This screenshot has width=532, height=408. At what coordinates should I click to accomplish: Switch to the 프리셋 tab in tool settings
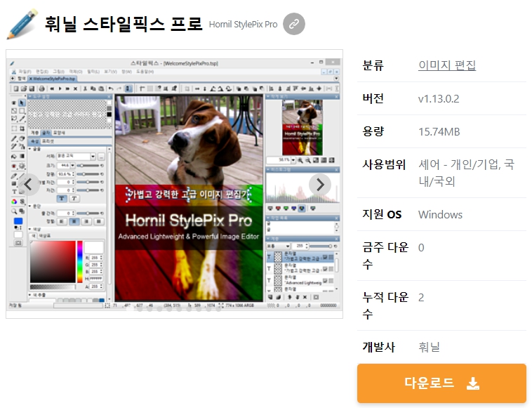point(48,141)
